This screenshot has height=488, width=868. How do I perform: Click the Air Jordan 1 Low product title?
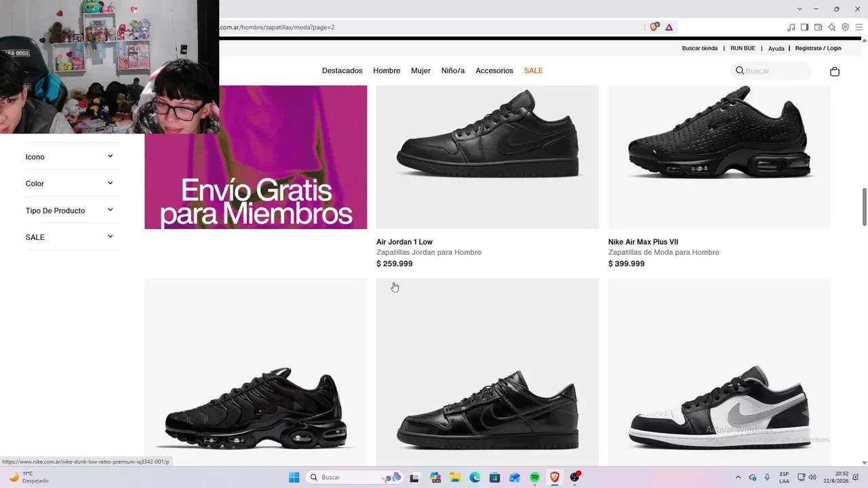tap(404, 242)
